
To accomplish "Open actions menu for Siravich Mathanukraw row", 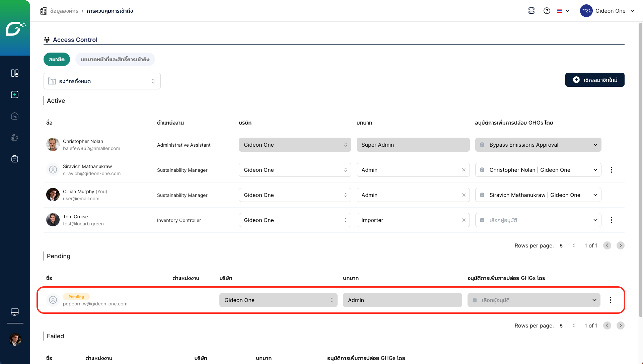I will click(611, 170).
